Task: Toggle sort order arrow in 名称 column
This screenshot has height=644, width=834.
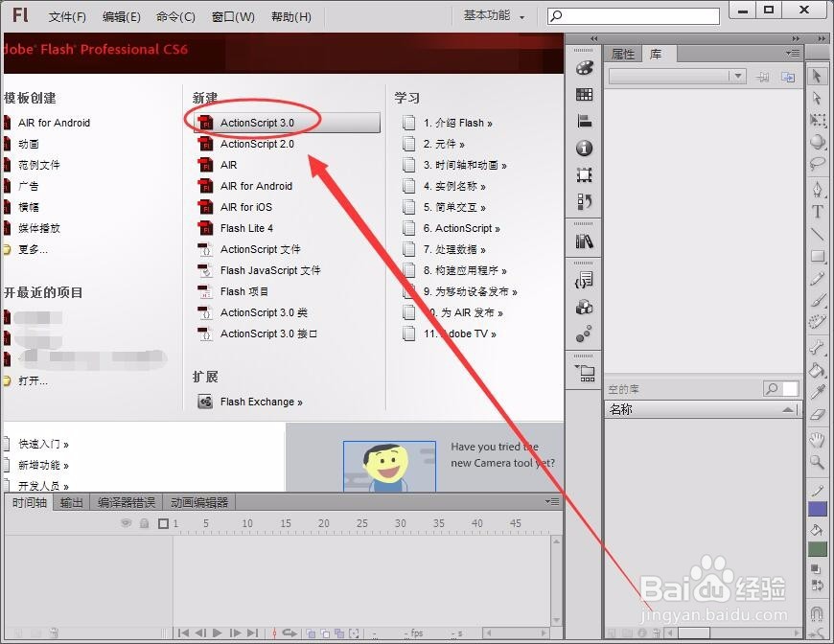Action: point(788,409)
